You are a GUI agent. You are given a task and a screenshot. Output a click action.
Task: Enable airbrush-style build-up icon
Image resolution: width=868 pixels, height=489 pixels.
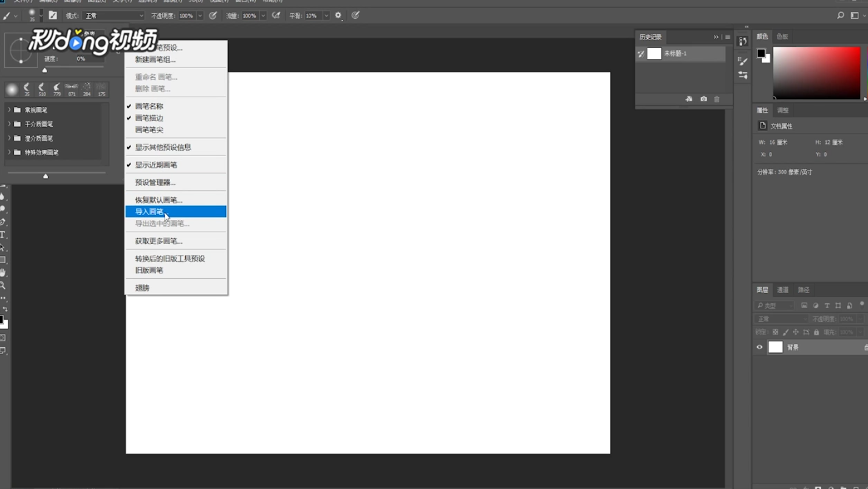tap(276, 15)
